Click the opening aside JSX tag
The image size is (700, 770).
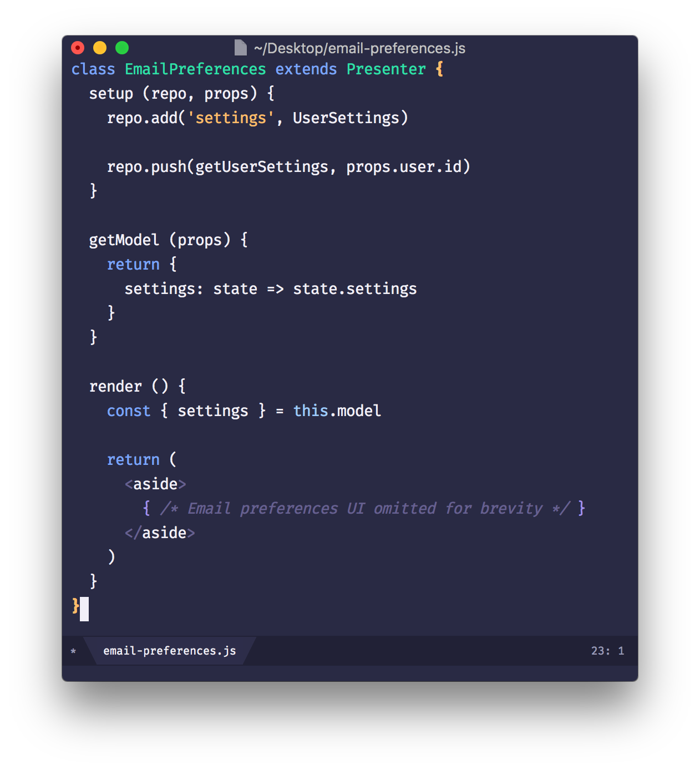tap(155, 484)
